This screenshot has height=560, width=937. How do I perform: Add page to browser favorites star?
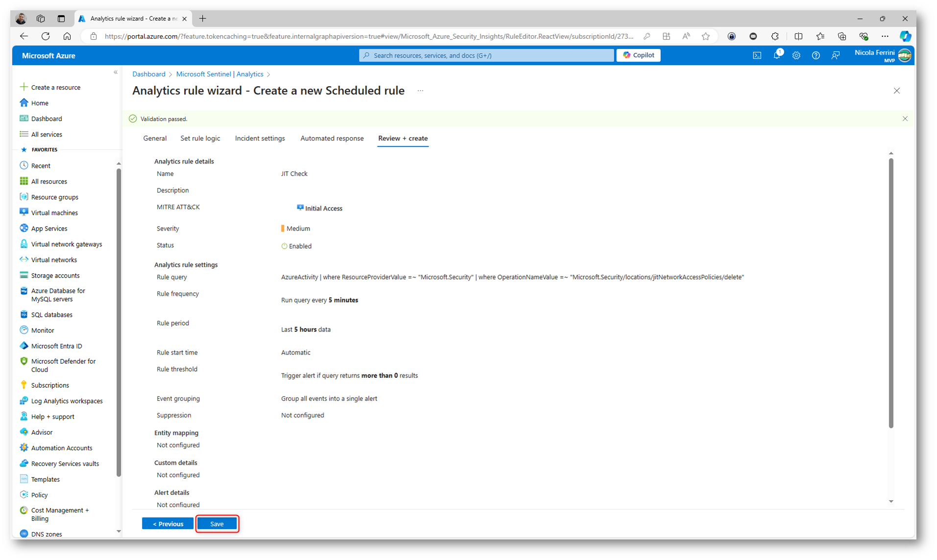(x=705, y=36)
